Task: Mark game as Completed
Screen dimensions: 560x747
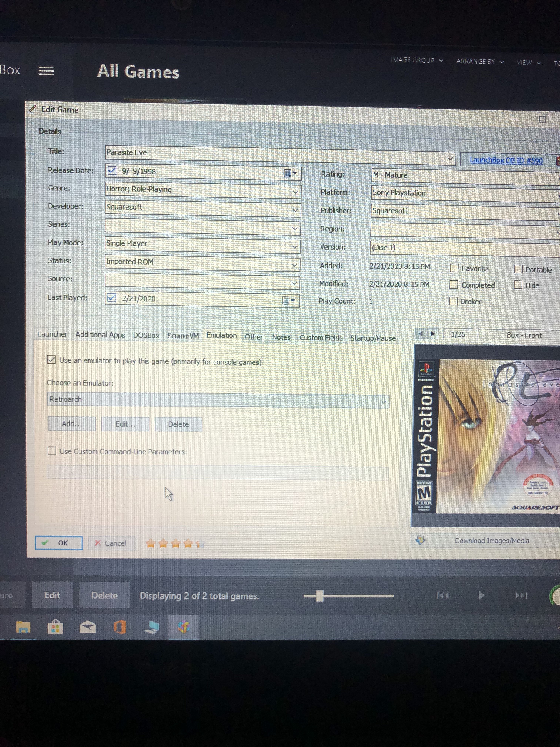Action: coord(454,285)
